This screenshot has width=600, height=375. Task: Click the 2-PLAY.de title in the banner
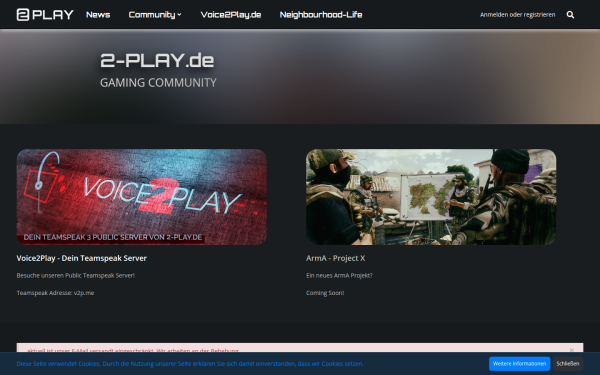pos(157,60)
